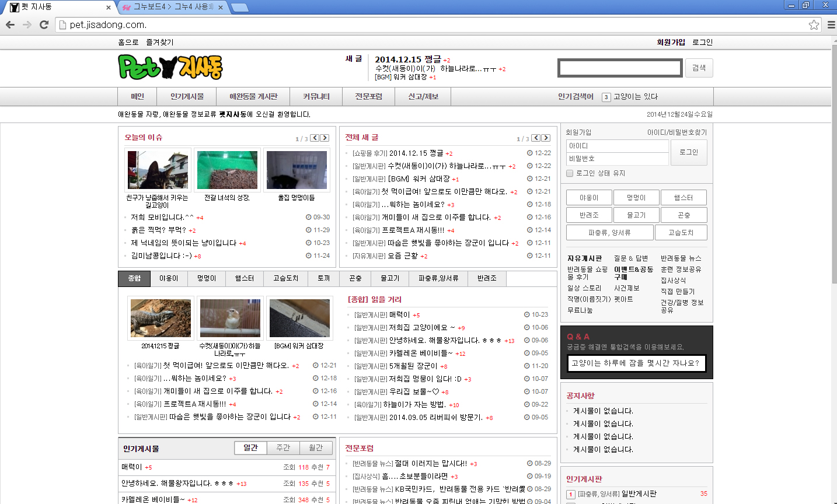Switch popular posts to 월간
837x504 pixels.
316,447
